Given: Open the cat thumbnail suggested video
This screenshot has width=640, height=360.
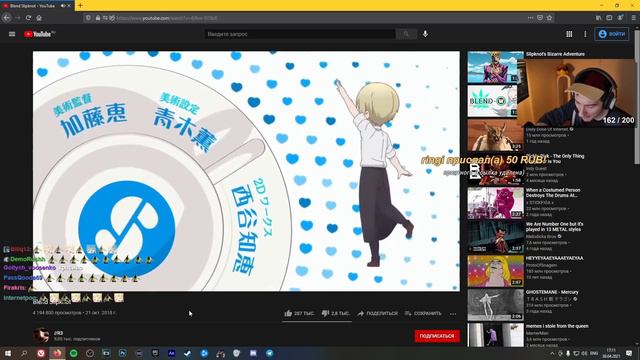Looking at the screenshot, I should point(495,135).
